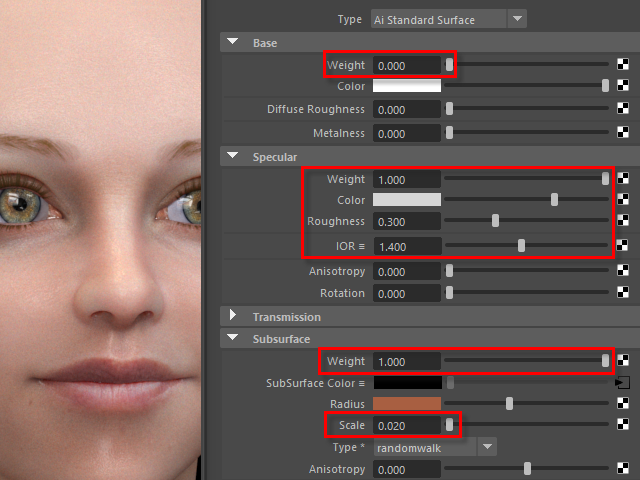Screen dimensions: 640x480
Task: Click the map button for Base Weight
Action: [x=625, y=65]
